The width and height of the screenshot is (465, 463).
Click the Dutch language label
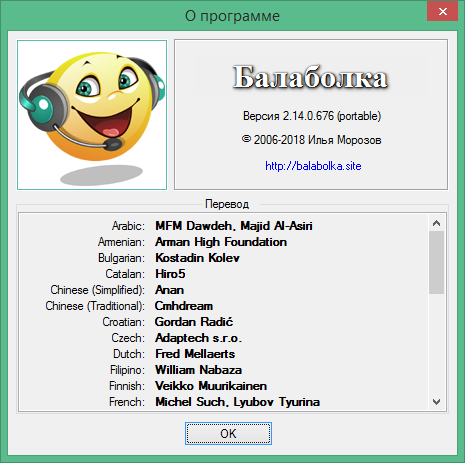click(129, 354)
